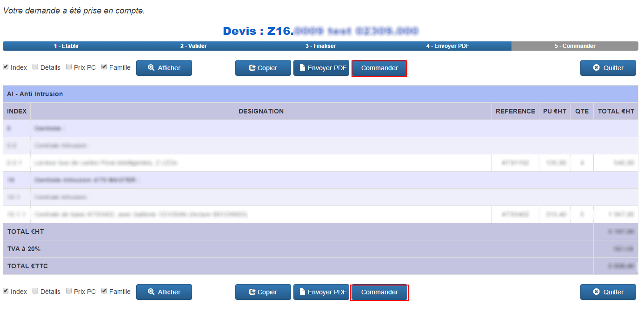The height and width of the screenshot is (312, 644).
Task: Click the document icon on the bottom Envoyer PDF button
Action: [x=302, y=292]
